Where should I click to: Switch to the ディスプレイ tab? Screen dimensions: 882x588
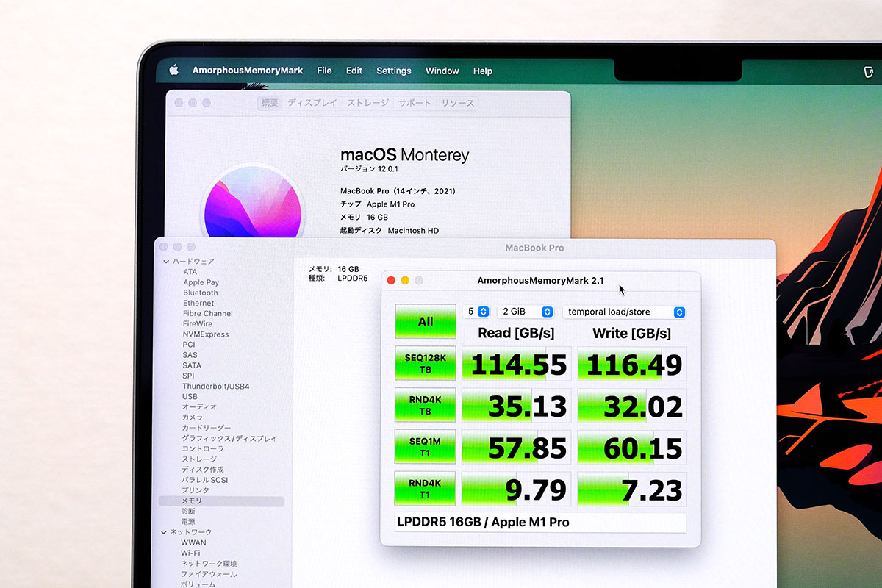coord(312,103)
